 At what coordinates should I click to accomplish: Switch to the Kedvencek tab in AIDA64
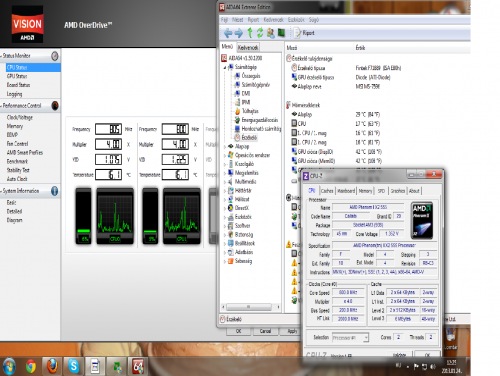click(x=248, y=48)
